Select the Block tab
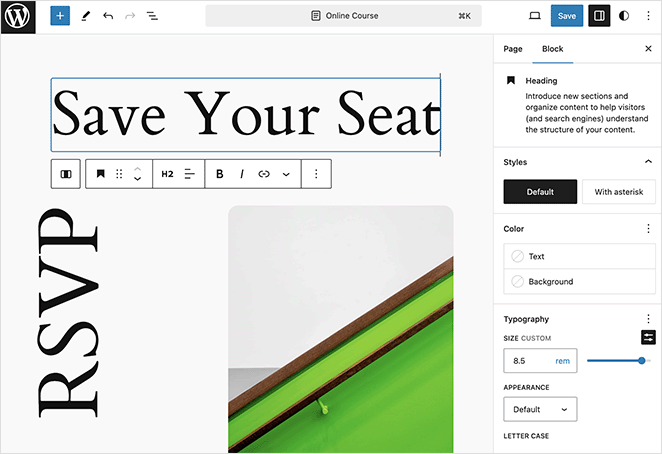Viewport: 662px width, 454px height. point(552,49)
